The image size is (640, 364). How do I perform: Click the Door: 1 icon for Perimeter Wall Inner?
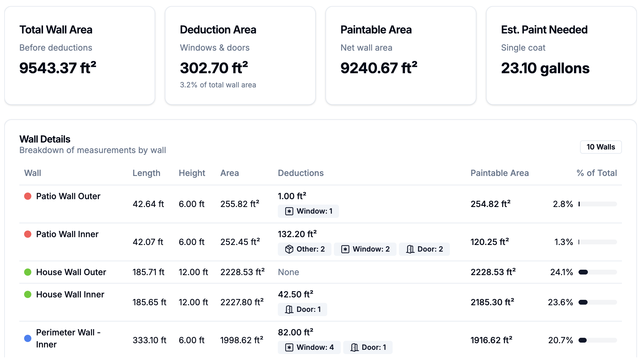[354, 347]
